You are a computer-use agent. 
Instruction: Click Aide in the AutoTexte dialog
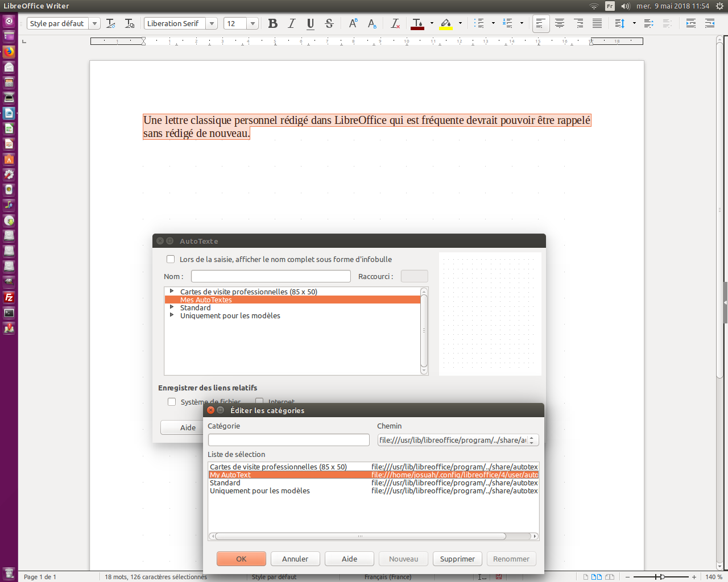[182, 427]
